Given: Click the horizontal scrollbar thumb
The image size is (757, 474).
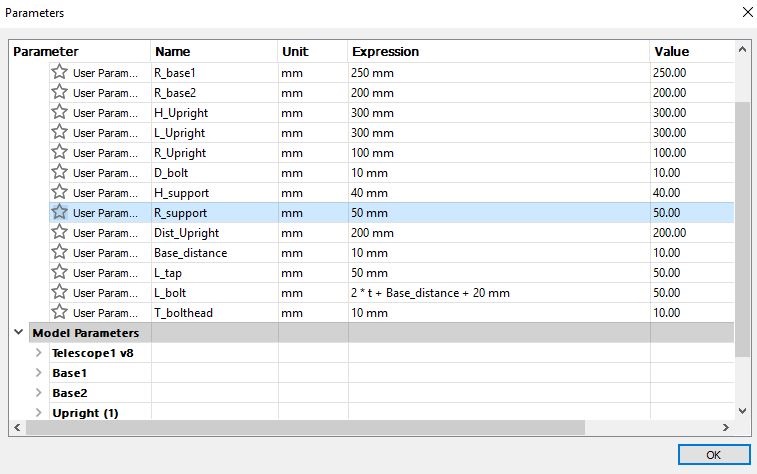Looking at the screenshot, I should tap(305, 427).
